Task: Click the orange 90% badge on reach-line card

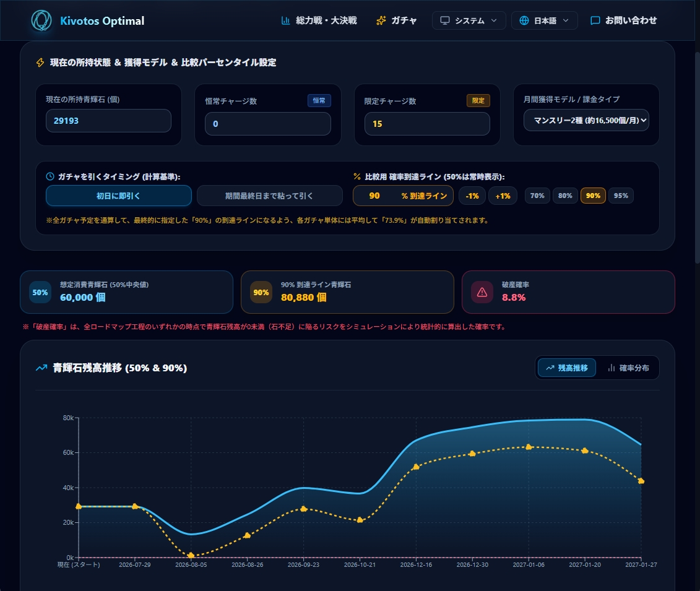Action: (261, 292)
